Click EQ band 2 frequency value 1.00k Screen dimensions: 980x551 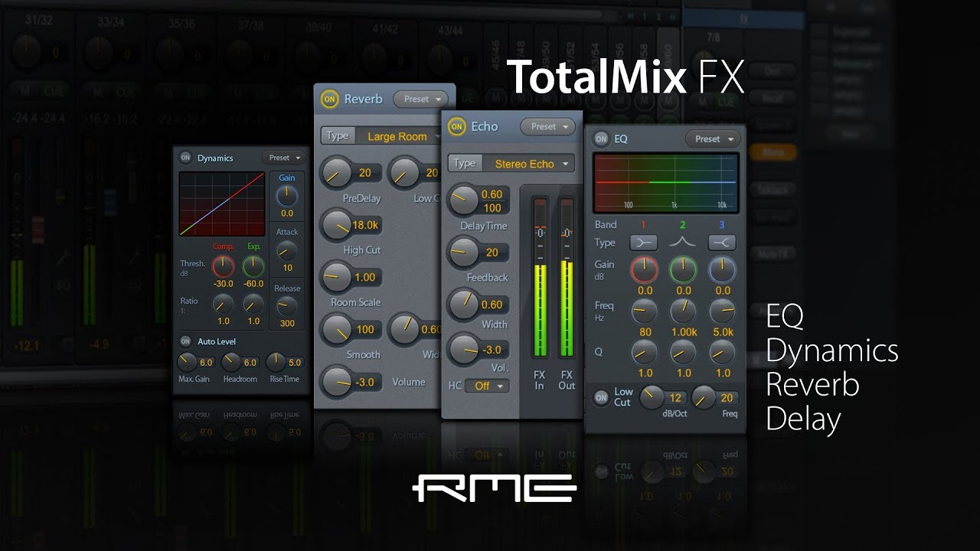point(684,332)
